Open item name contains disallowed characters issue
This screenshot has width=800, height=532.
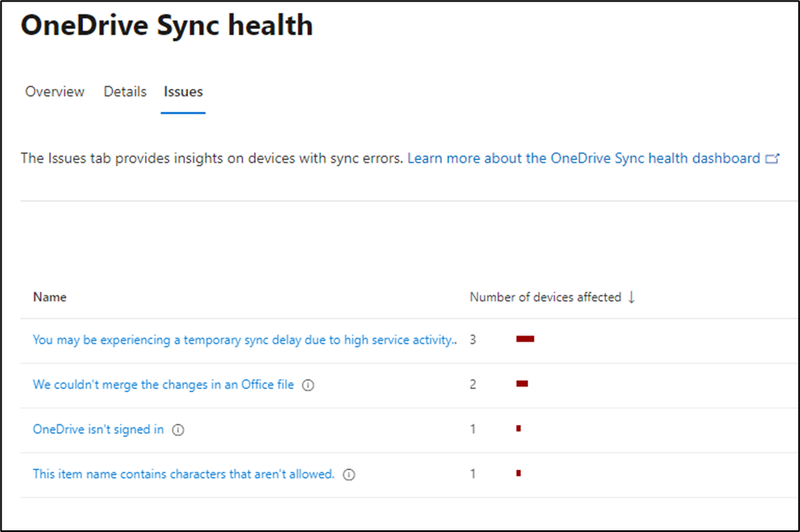(184, 474)
